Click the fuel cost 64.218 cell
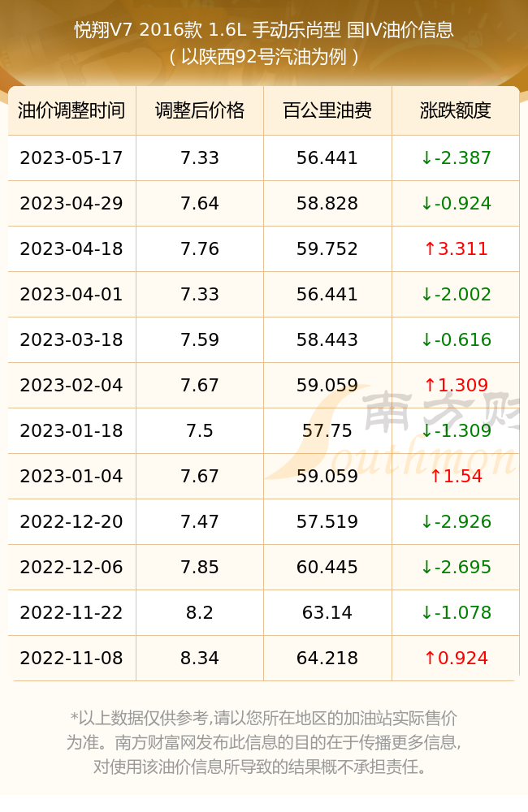Screen dimensions: 528x812 [x=327, y=659]
